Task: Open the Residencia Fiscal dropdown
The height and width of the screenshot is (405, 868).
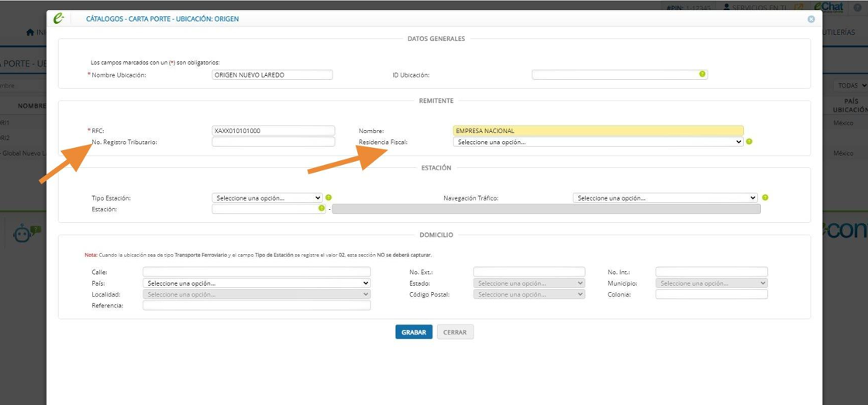Action: [x=598, y=142]
